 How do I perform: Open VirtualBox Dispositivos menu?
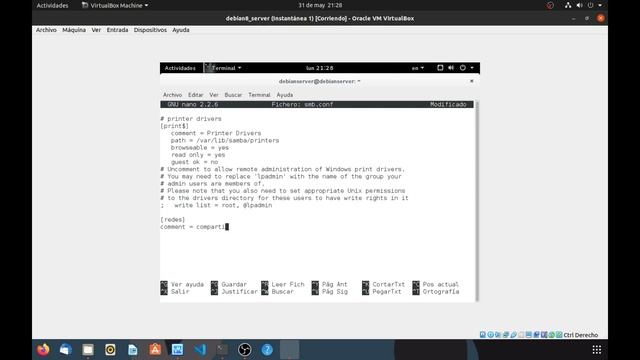point(150,30)
